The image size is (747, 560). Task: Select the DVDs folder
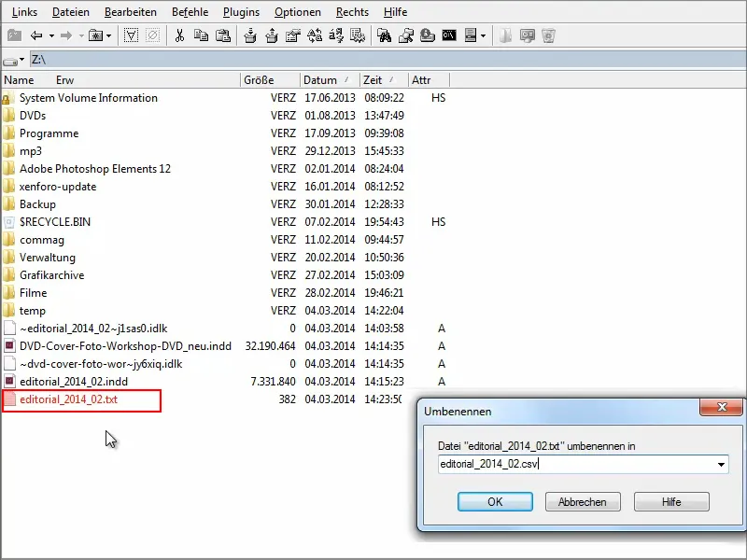tap(33, 115)
